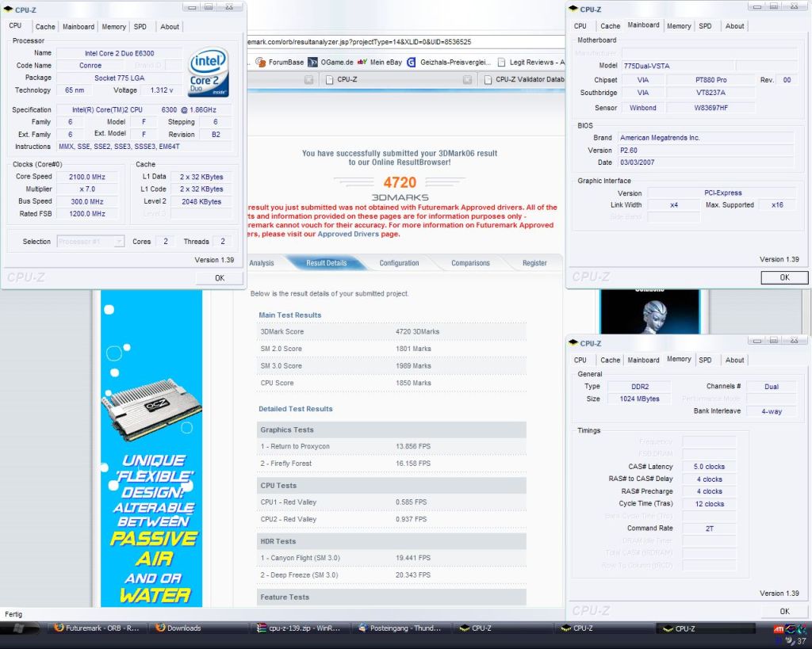The width and height of the screenshot is (812, 649).
Task: Click the title icon of the CPU tab window
Action: [x=8, y=10]
